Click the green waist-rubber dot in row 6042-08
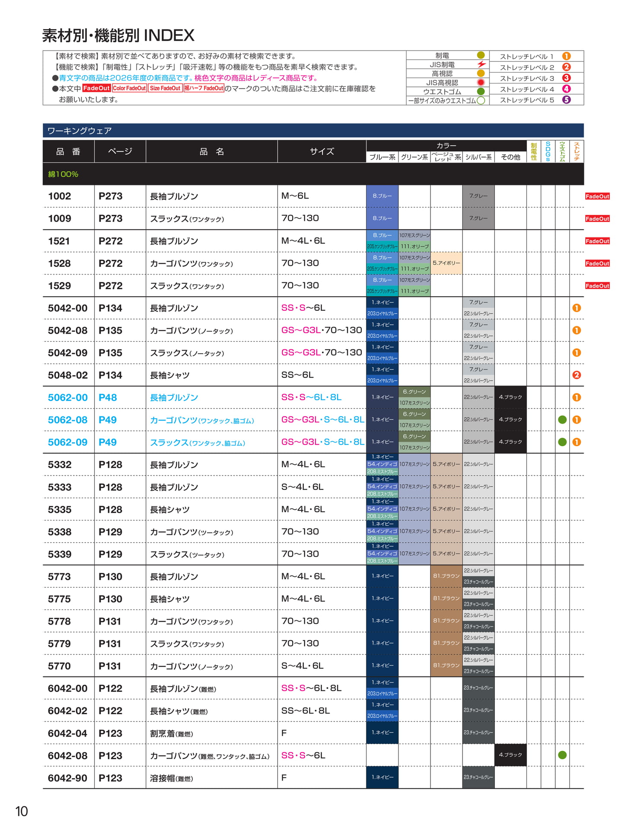The width and height of the screenshot is (644, 830). [x=562, y=755]
